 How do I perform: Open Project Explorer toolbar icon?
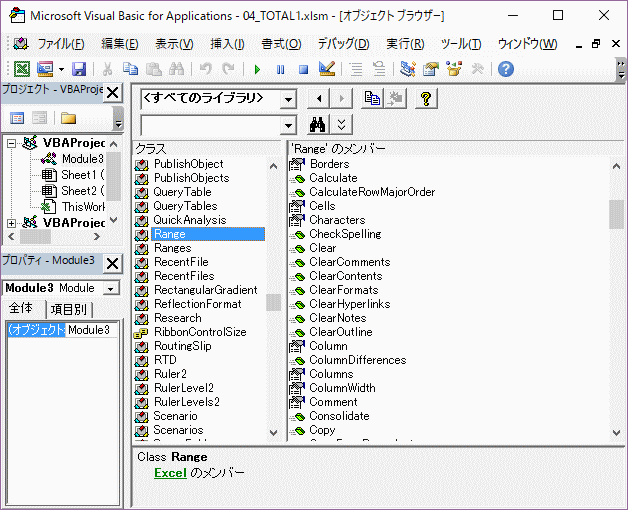(x=408, y=69)
